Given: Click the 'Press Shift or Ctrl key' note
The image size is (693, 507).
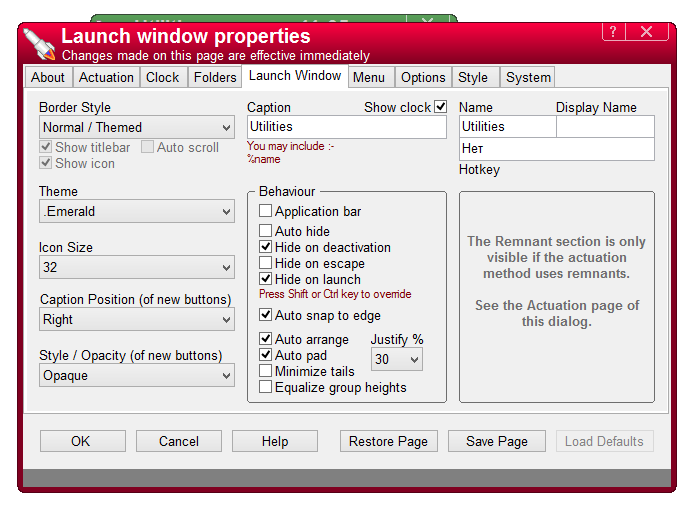Looking at the screenshot, I should pyautogui.click(x=335, y=294).
